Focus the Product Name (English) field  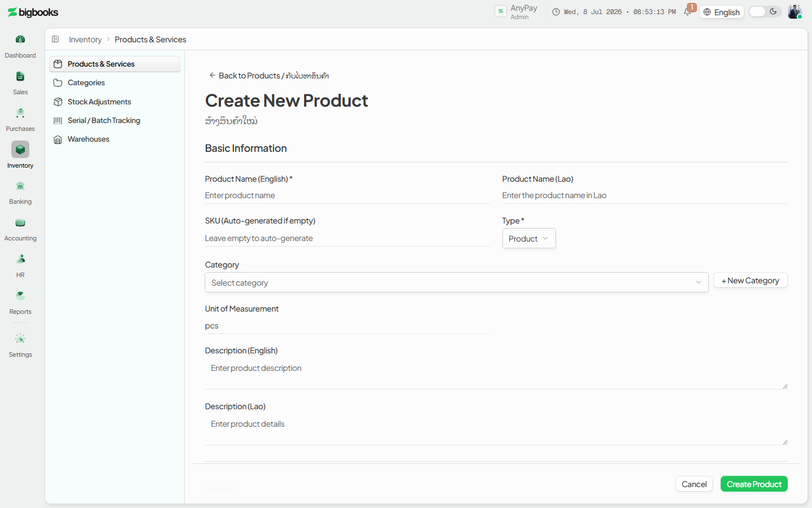tap(347, 195)
